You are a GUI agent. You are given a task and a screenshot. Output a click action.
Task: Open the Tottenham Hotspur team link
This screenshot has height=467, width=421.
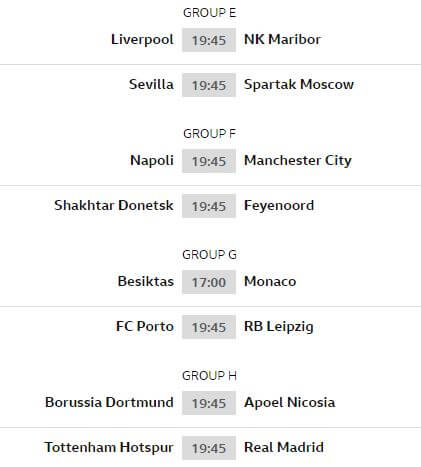pos(109,448)
